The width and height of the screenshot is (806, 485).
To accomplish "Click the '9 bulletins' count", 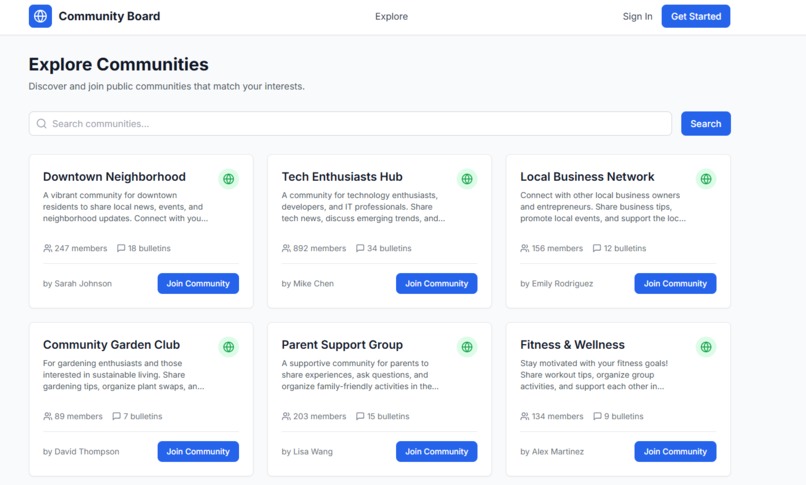I will tap(624, 416).
